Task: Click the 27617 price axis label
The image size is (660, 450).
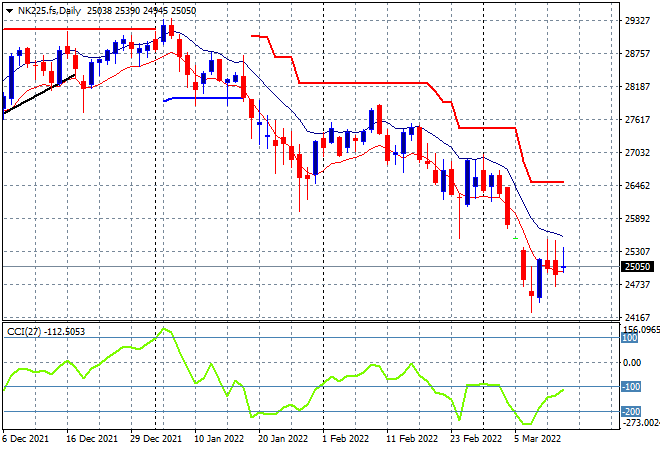Action: [637, 120]
